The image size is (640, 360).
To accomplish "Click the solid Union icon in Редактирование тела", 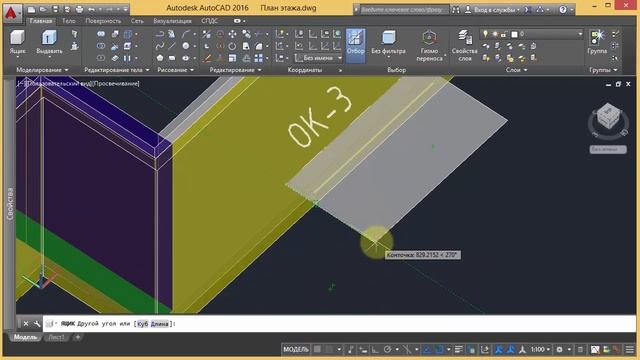I will (x=101, y=34).
